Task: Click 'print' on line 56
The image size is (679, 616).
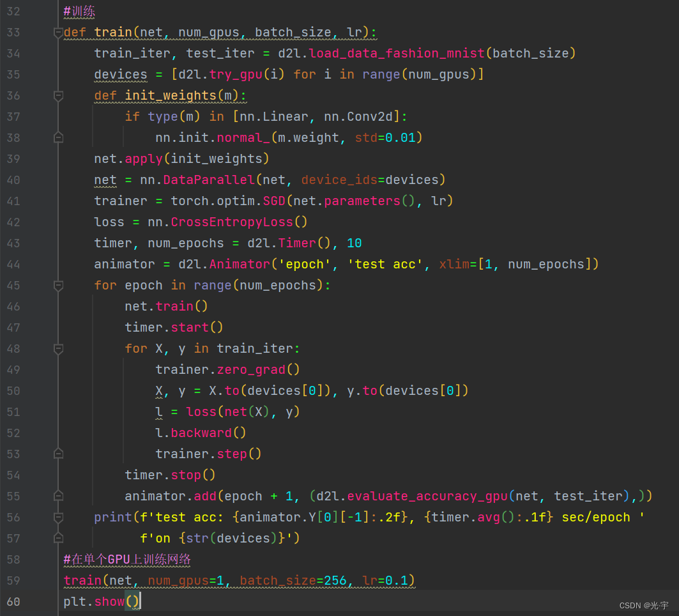Action: (113, 517)
